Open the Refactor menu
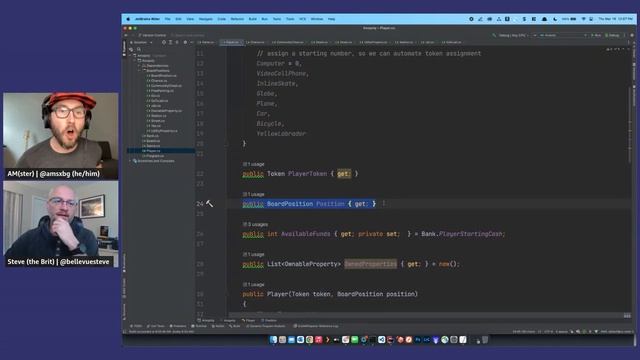 [237, 19]
